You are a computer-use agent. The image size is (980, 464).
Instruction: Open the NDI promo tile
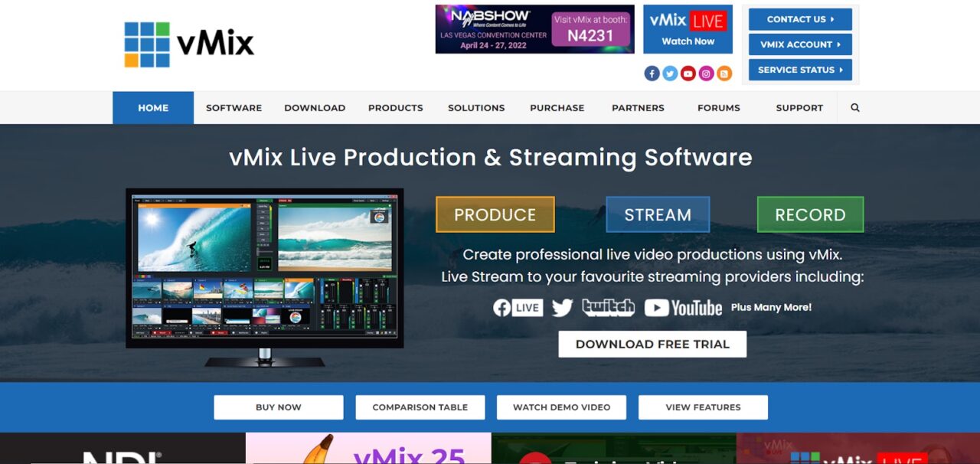122,449
